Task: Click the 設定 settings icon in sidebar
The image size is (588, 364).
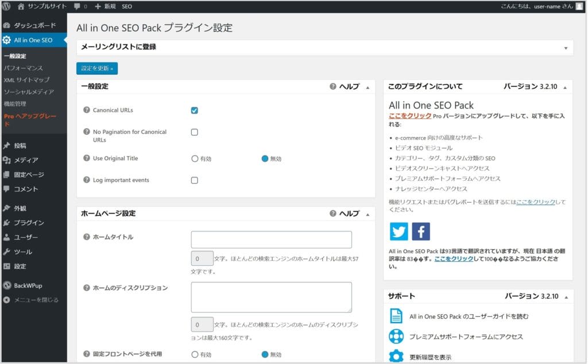Action: click(x=6, y=266)
